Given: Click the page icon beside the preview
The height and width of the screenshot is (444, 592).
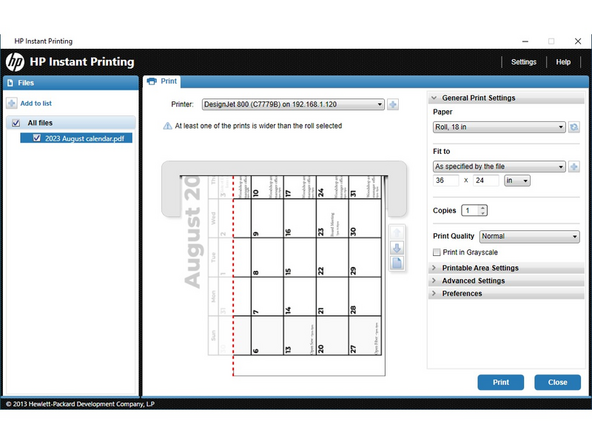Looking at the screenshot, I should tap(397, 263).
